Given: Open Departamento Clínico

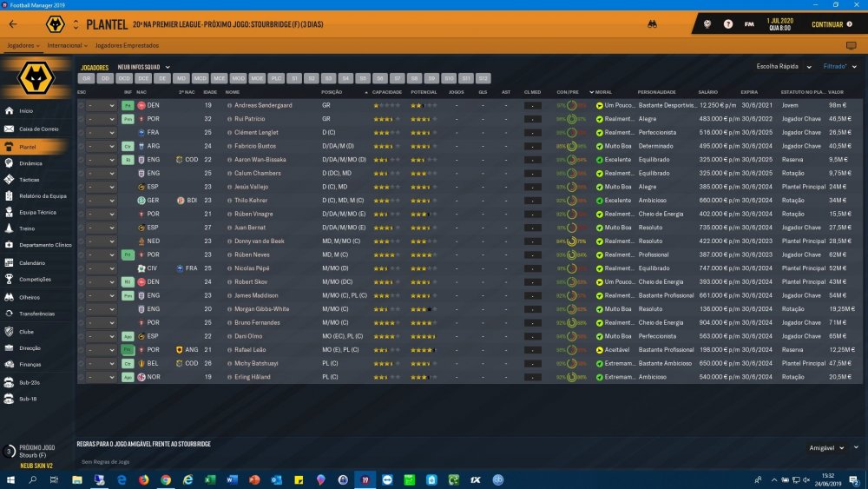Looking at the screenshot, I should 36,245.
